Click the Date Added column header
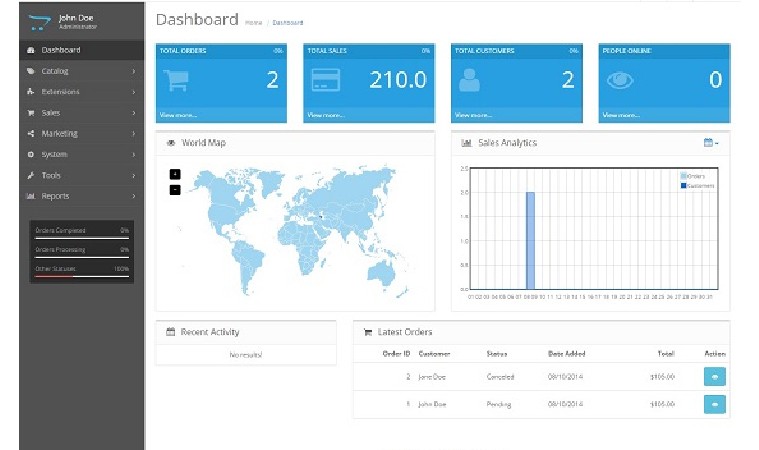Screen dimensions: 759x450 point(566,354)
